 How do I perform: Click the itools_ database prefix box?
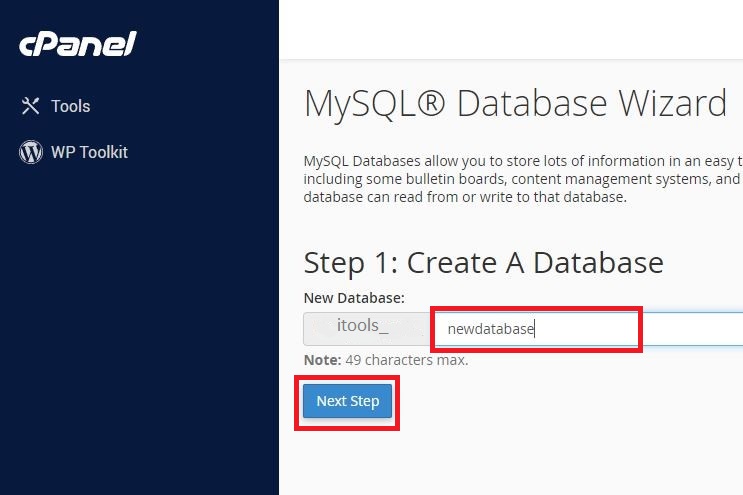click(367, 329)
